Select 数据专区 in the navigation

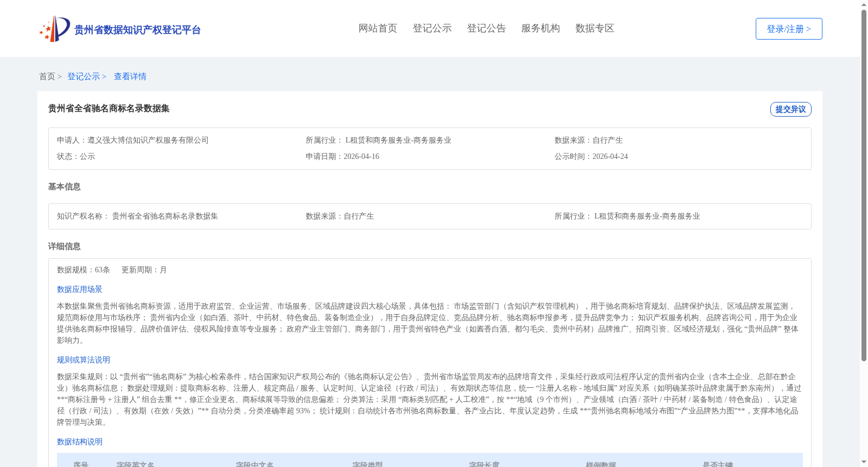(x=595, y=28)
